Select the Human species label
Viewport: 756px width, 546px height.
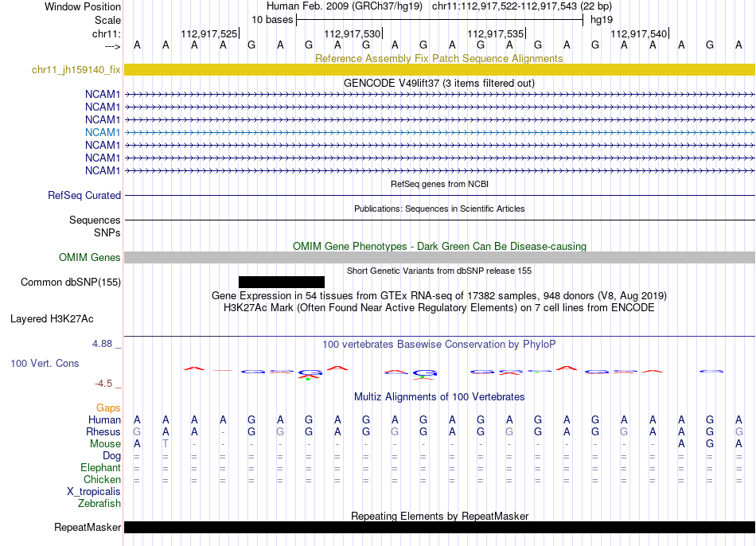coord(104,419)
